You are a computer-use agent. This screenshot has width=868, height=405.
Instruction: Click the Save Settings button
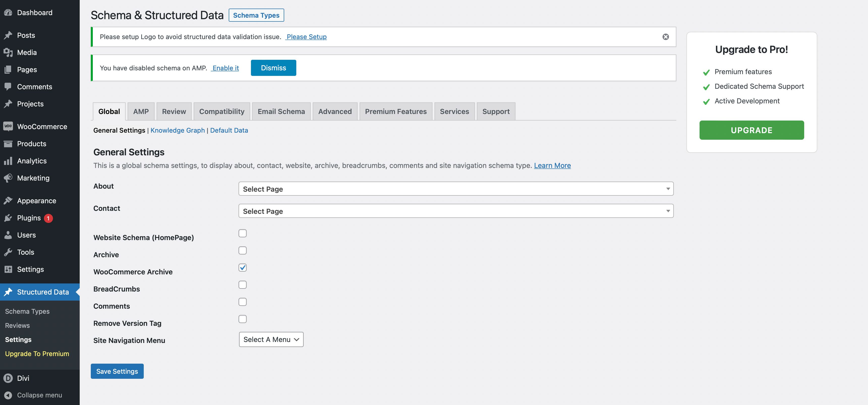pos(117,371)
